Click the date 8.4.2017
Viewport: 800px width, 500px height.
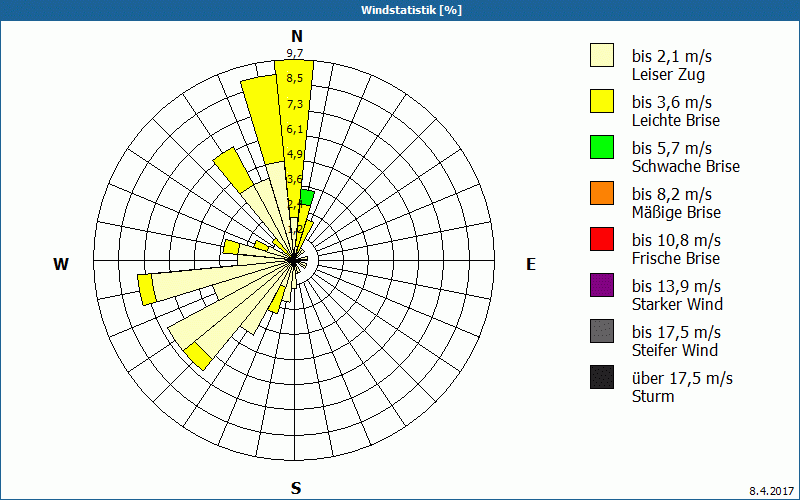pyautogui.click(x=772, y=491)
